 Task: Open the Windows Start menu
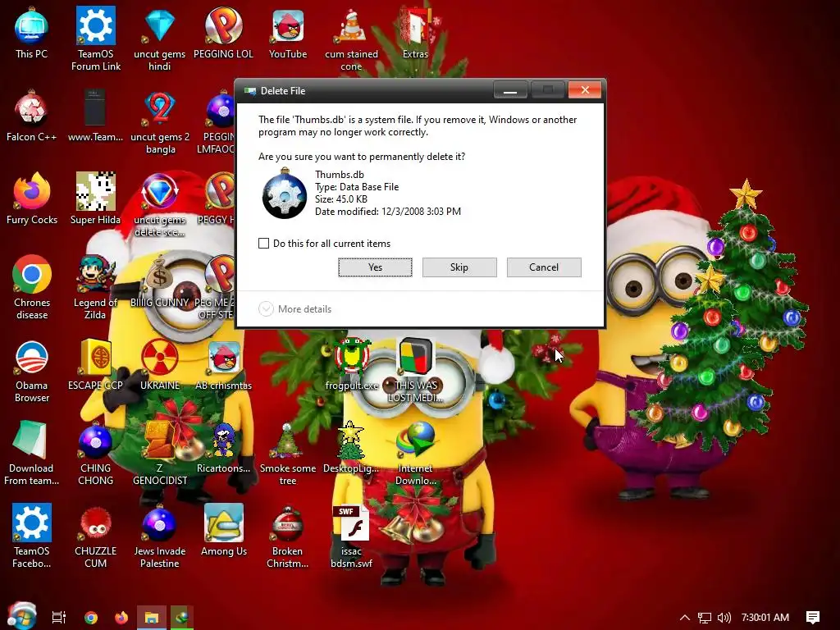click(21, 616)
